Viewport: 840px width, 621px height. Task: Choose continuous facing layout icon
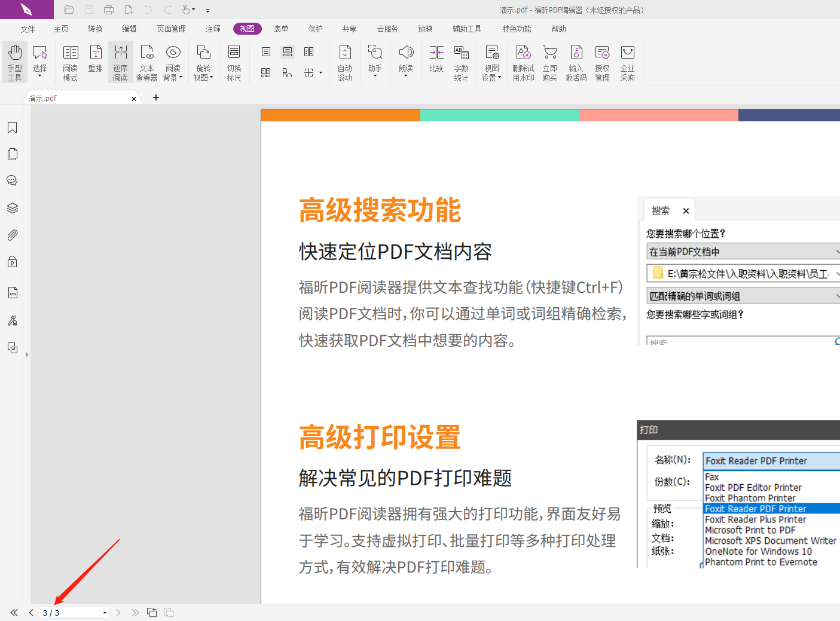click(266, 73)
